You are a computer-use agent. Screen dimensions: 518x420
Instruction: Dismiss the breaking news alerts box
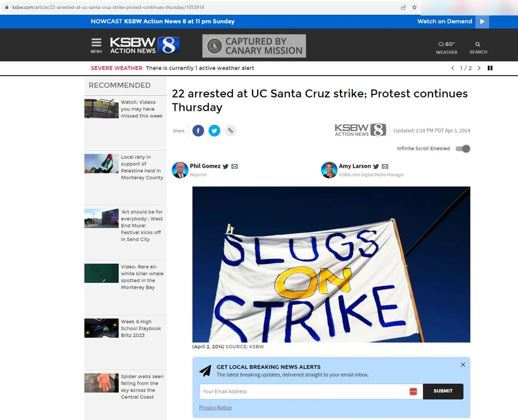tap(463, 365)
